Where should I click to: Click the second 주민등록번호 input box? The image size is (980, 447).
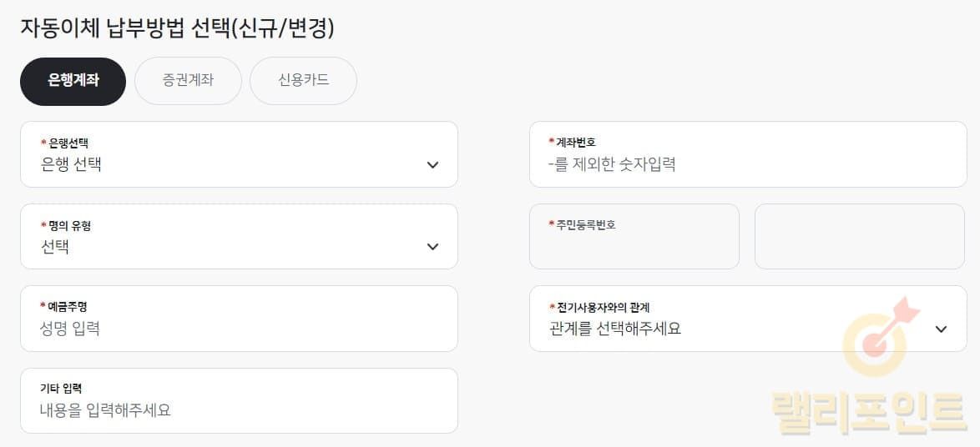tap(859, 237)
